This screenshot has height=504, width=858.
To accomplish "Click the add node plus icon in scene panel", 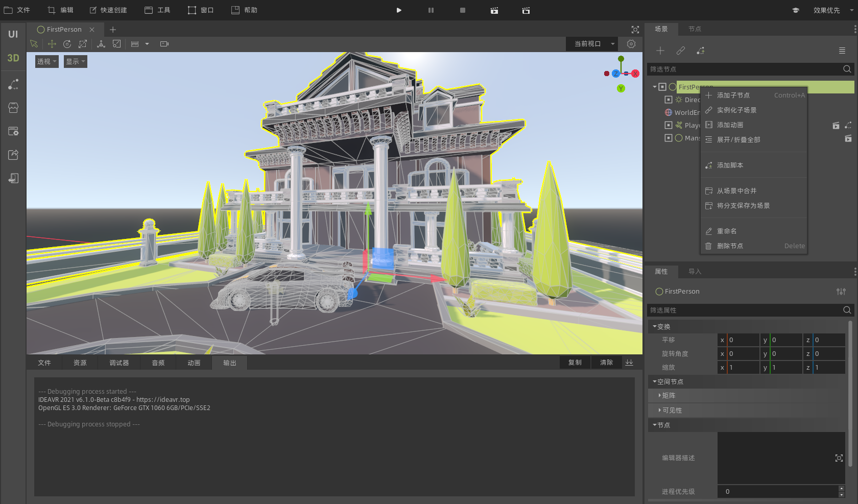I will pos(660,51).
